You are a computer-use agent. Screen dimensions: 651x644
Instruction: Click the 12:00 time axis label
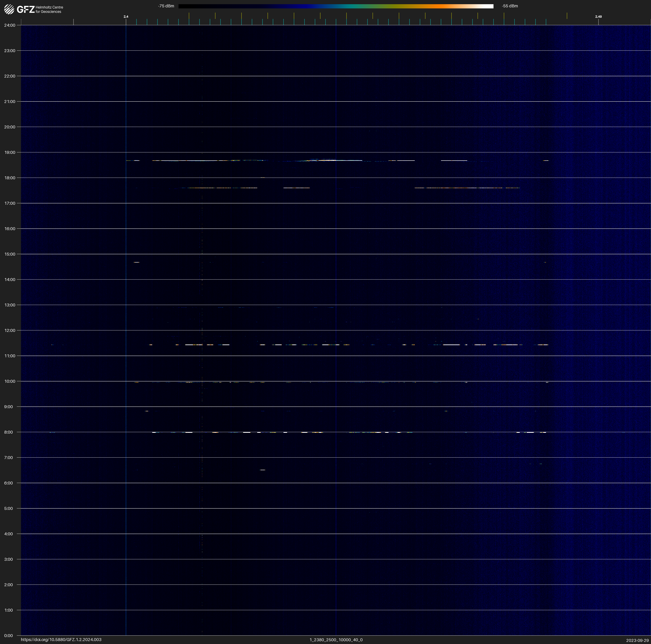[10, 330]
